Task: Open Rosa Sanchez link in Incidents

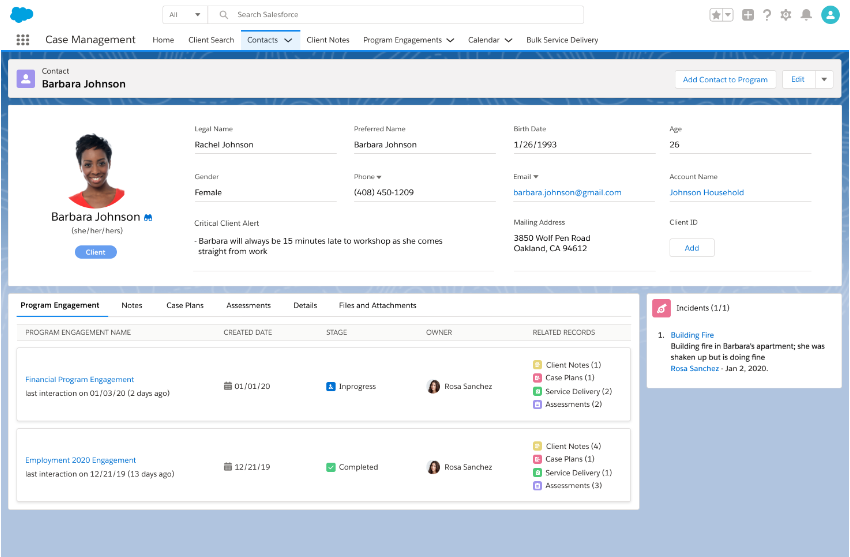Action: click(694, 368)
